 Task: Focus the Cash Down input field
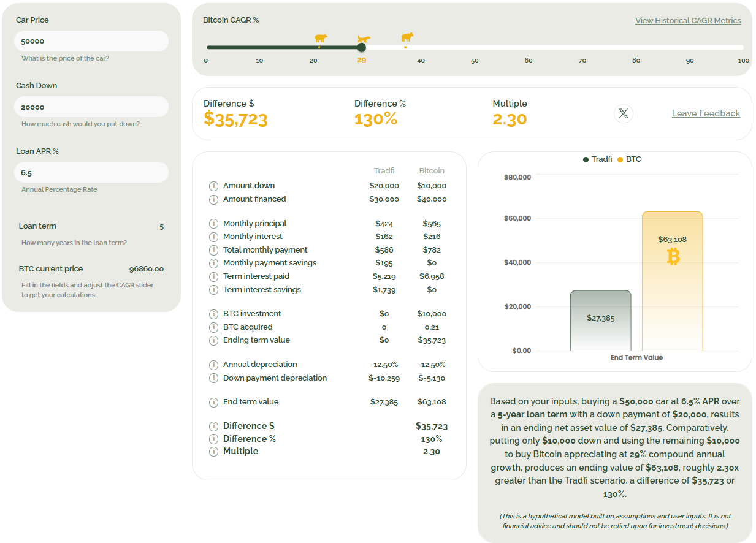tap(91, 107)
